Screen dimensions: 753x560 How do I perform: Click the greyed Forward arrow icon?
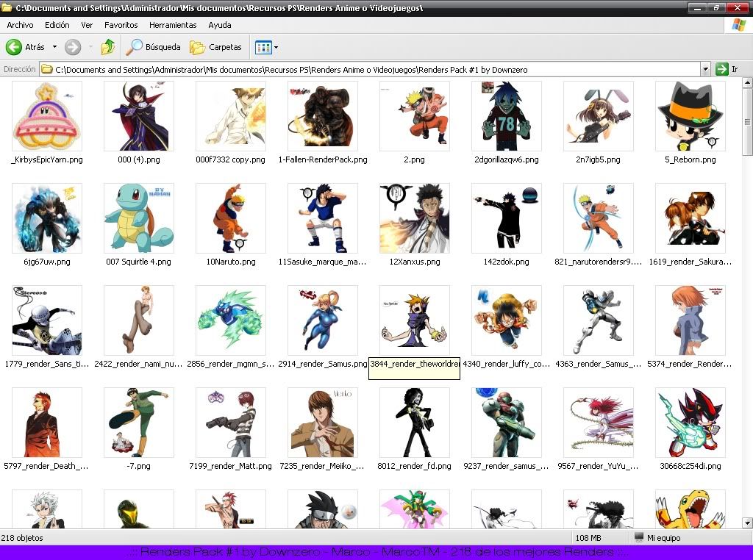coord(73,47)
